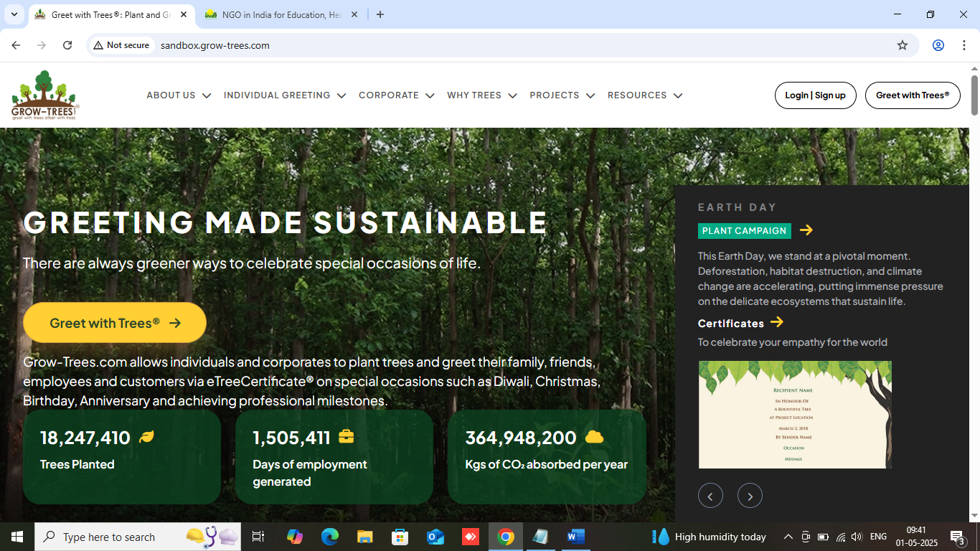
Task: Click the Grow-Trees logo in header
Action: (44, 95)
